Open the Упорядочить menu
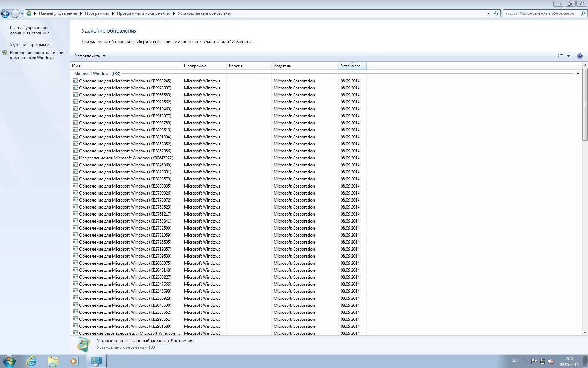 90,56
